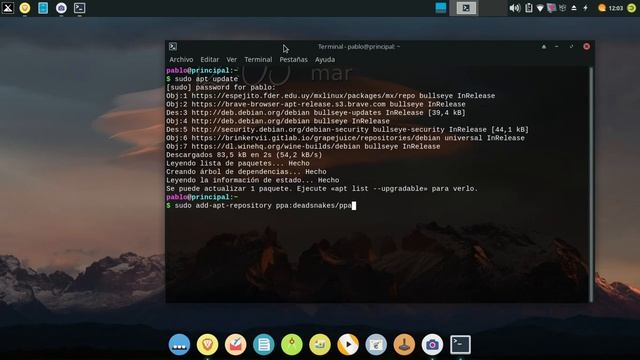
Task: Click the terminal icon in the window title bar
Action: pos(173,47)
